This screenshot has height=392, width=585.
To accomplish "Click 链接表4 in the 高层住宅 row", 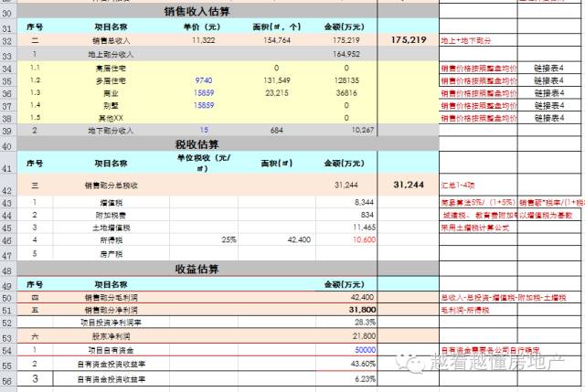I will click(548, 68).
